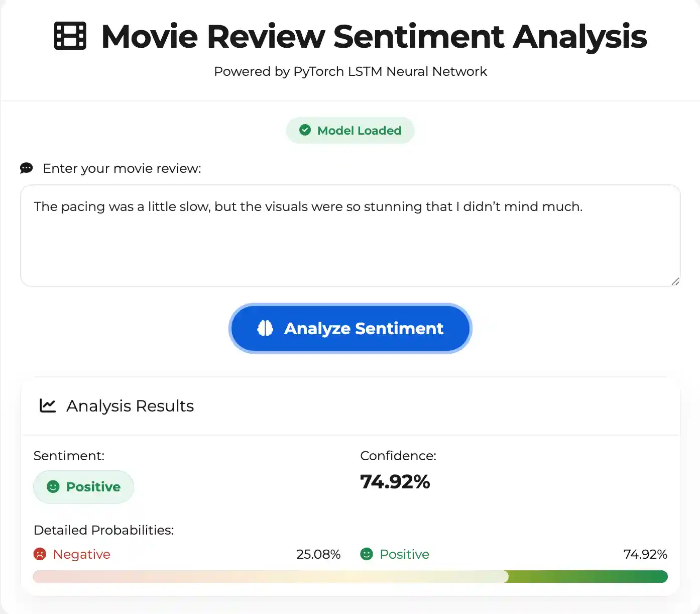Click the Model Loaded status badge
Viewport: 700px width, 614px height.
(x=350, y=130)
